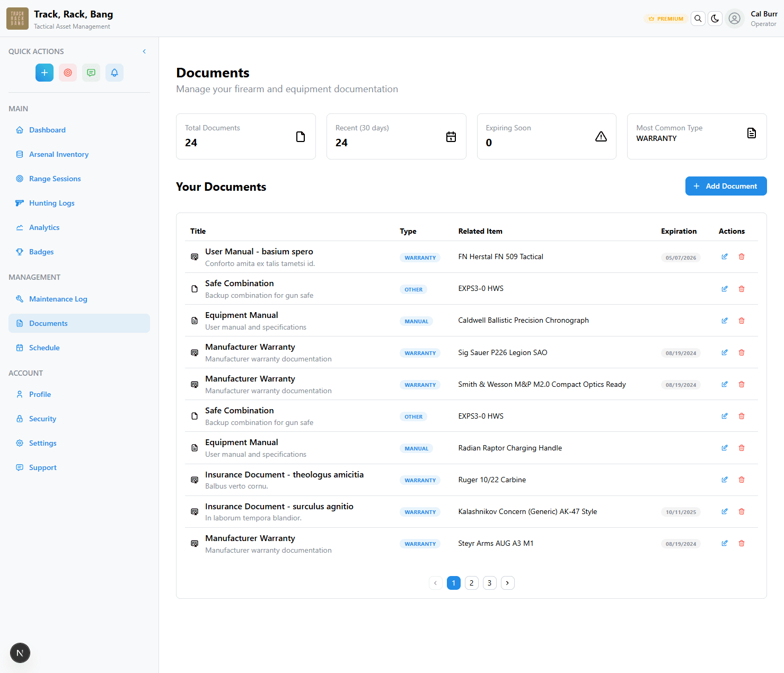Click previous page arrow
Image resolution: width=784 pixels, height=673 pixels.
[x=436, y=583]
